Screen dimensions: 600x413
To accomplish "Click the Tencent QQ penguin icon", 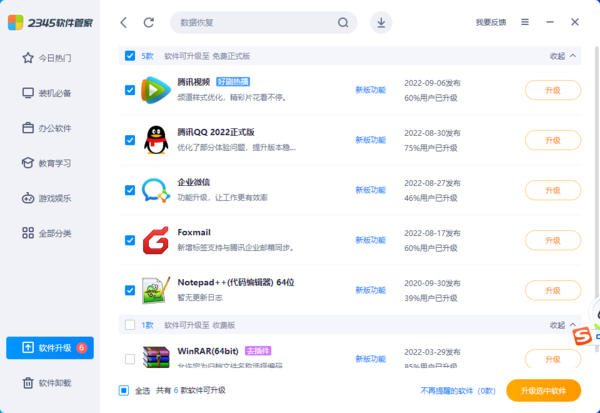I will click(x=154, y=140).
